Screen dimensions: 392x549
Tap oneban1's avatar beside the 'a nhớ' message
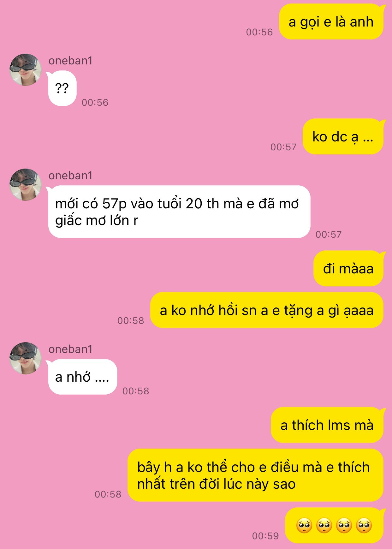[x=26, y=358]
